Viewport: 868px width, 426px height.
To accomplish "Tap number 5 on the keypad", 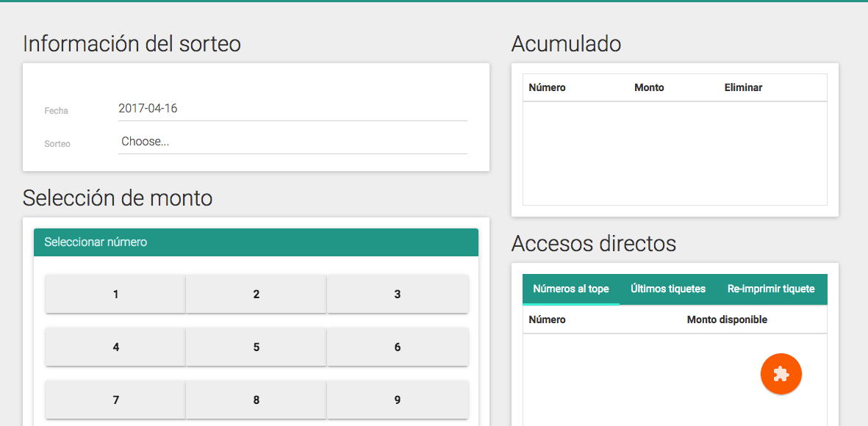I will click(x=256, y=347).
